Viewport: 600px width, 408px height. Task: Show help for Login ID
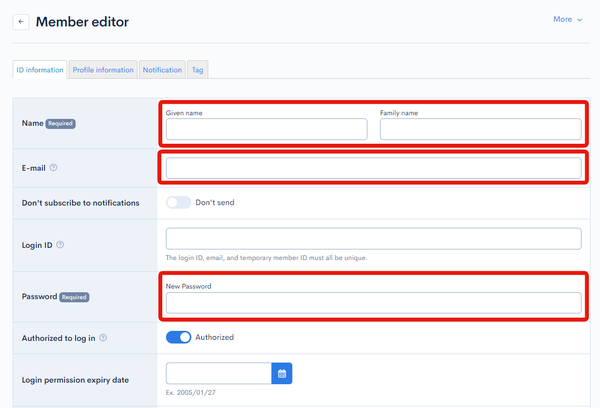point(60,245)
